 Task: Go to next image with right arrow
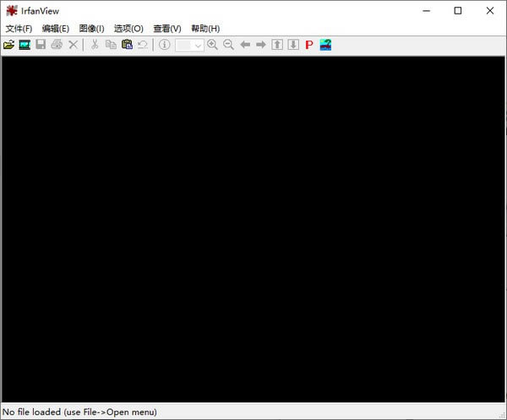(261, 45)
